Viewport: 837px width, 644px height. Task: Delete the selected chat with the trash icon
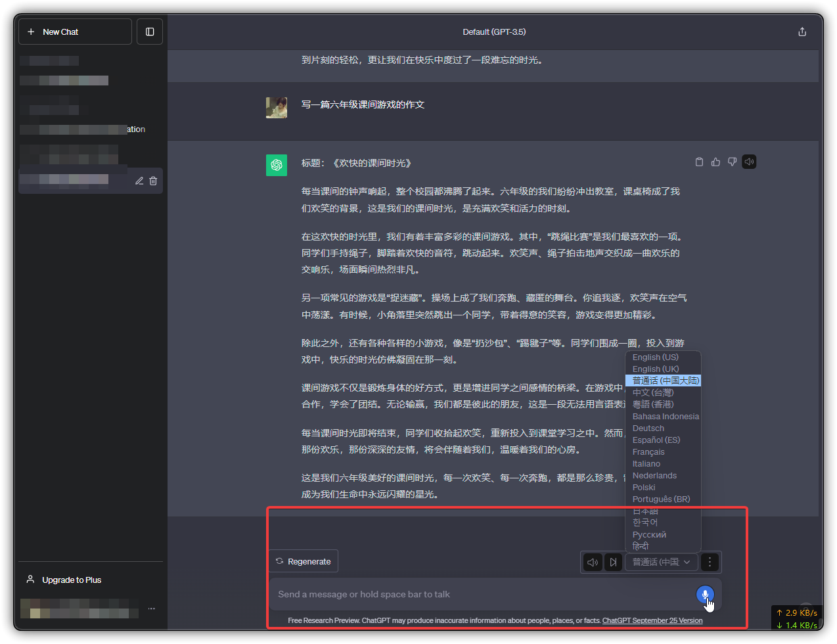(x=153, y=181)
